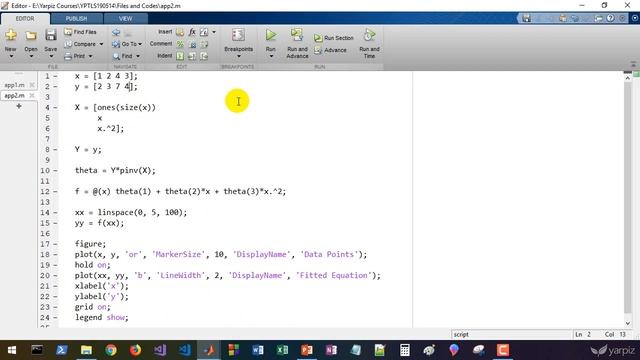
Task: Open Excel from the taskbar
Action: click(x=282, y=350)
